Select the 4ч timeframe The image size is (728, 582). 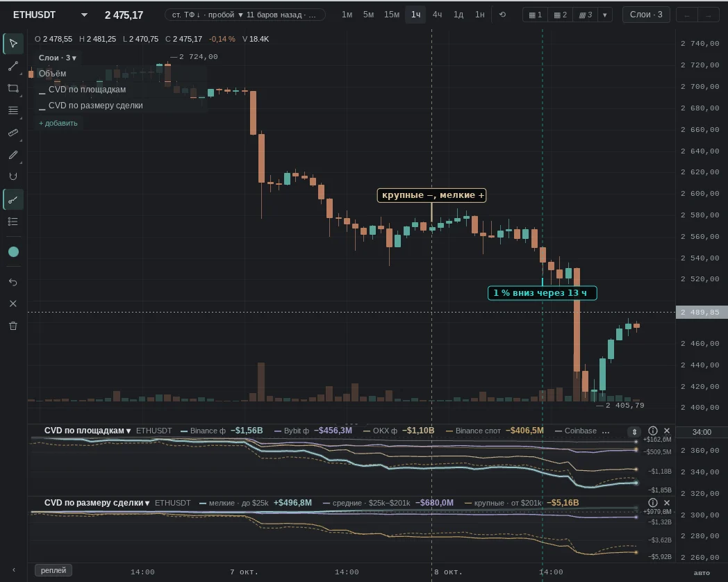(x=437, y=15)
